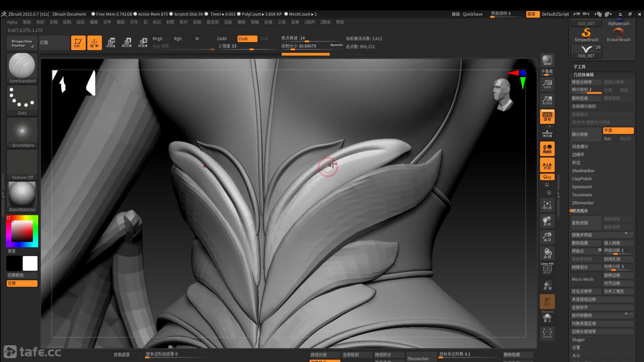644x362 pixels.
Task: Open the Lightbox (灯箱) button
Action: click(54, 43)
